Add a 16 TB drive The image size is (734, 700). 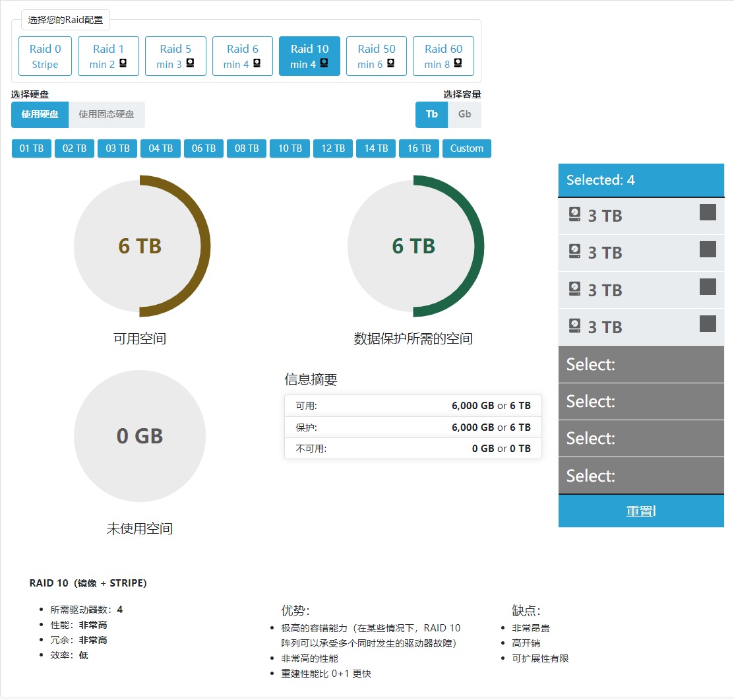[x=419, y=148]
